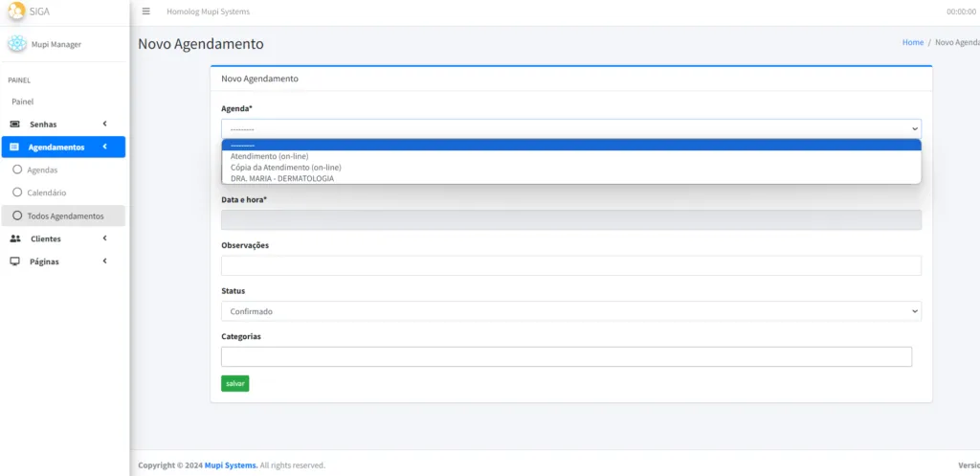Expand the Páginas submenu chevron
980x476 pixels.
tap(104, 261)
